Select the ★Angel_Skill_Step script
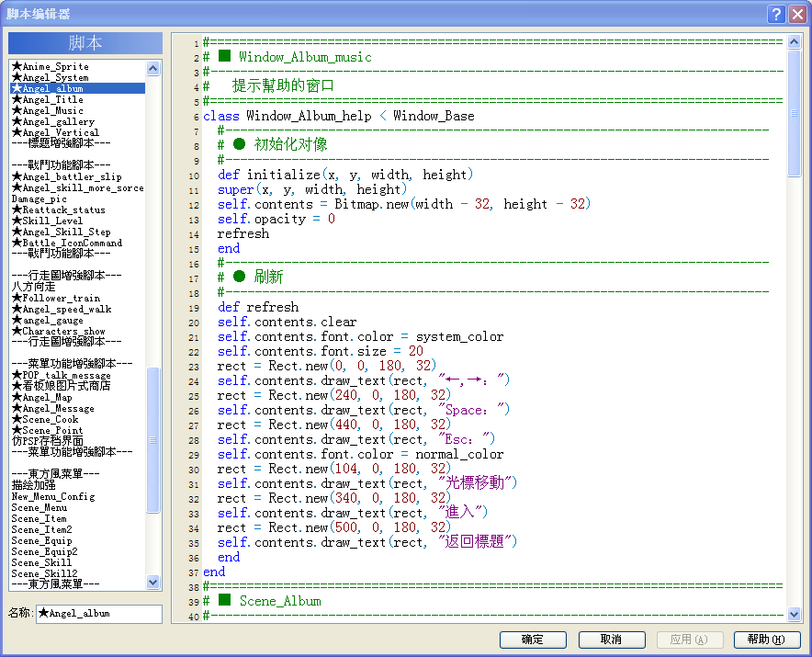This screenshot has height=657, width=812. [x=78, y=232]
